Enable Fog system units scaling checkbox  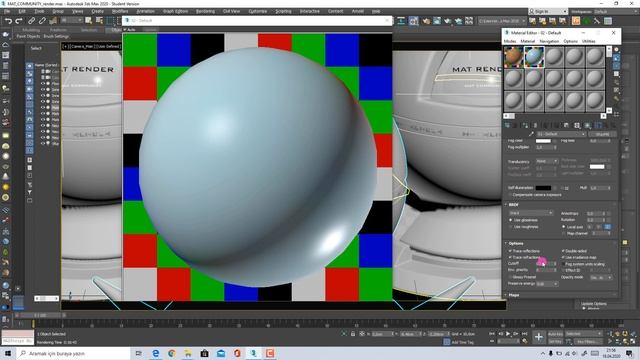coord(563,264)
